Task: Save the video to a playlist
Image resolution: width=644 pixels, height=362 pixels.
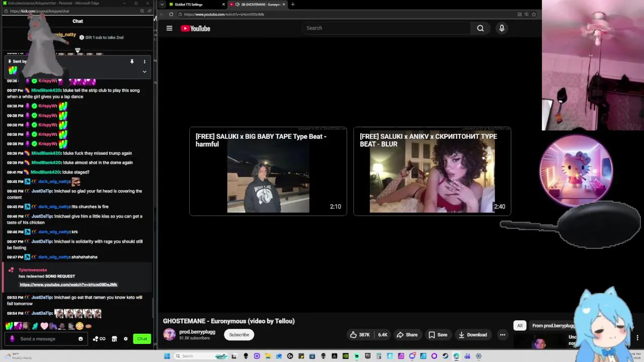Action: (x=438, y=335)
